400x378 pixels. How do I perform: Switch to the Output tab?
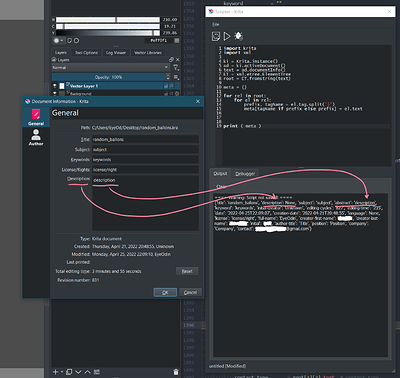point(220,174)
